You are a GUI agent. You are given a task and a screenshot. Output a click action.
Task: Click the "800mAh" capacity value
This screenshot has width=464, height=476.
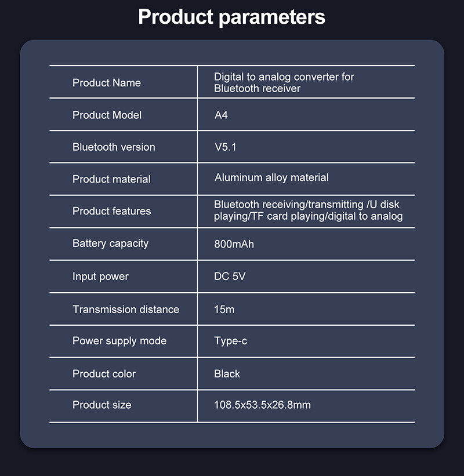click(x=234, y=244)
